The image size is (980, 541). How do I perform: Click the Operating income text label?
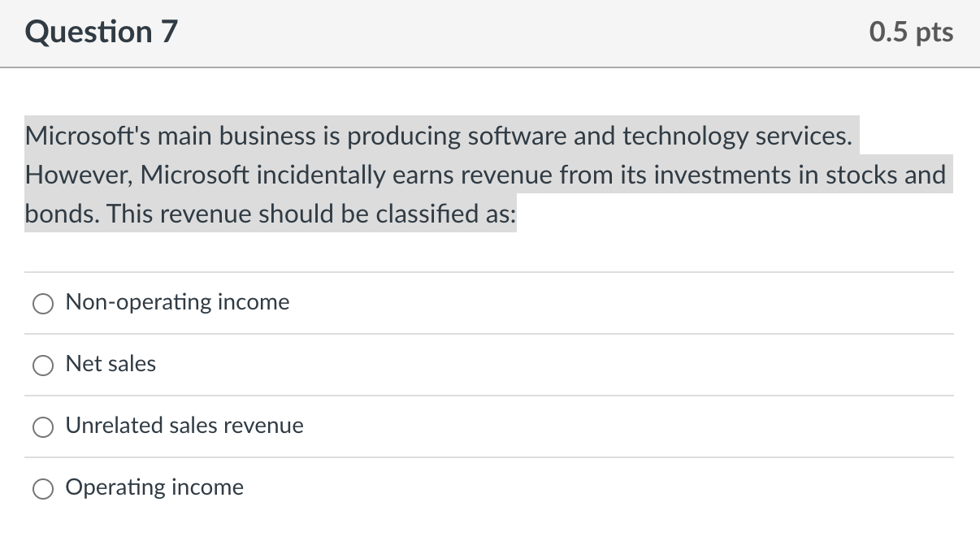click(154, 488)
